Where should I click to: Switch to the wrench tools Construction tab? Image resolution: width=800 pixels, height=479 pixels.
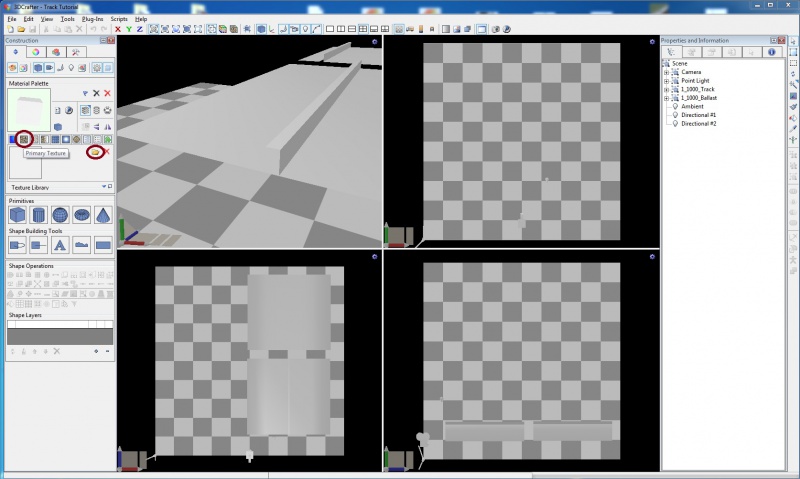[x=76, y=52]
